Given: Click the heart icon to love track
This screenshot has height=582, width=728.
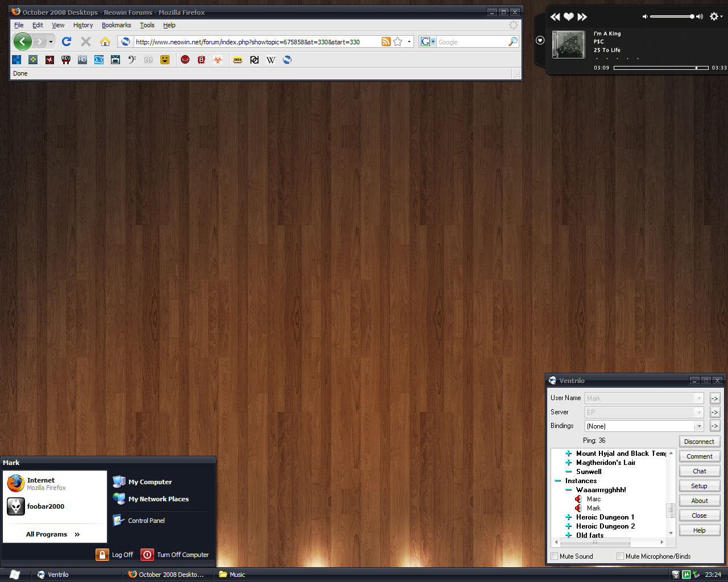Looking at the screenshot, I should (568, 17).
